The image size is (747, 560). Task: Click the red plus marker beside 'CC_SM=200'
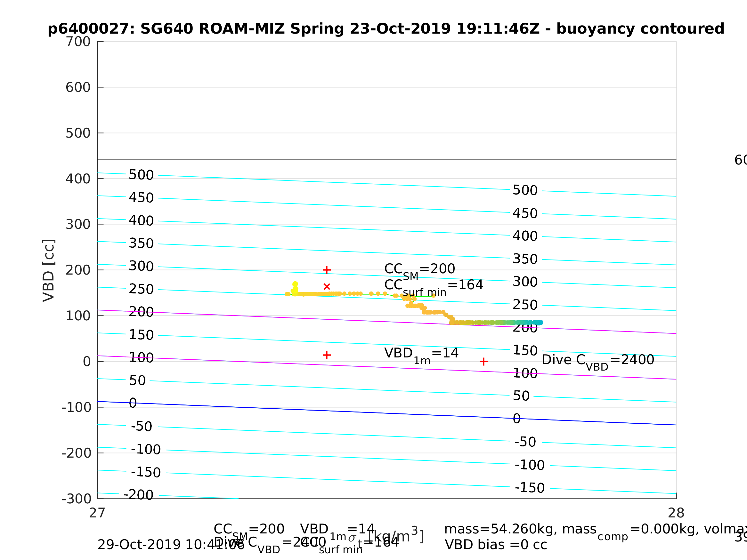[x=327, y=270]
